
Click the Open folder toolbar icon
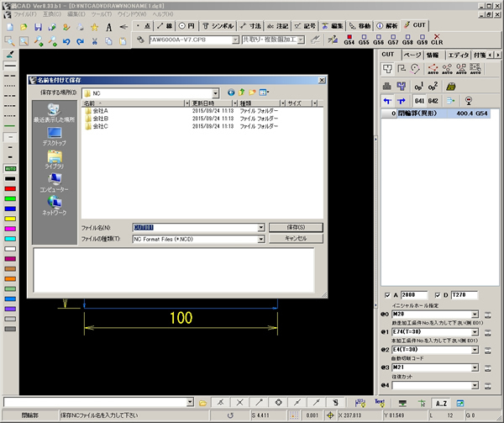[24, 27]
